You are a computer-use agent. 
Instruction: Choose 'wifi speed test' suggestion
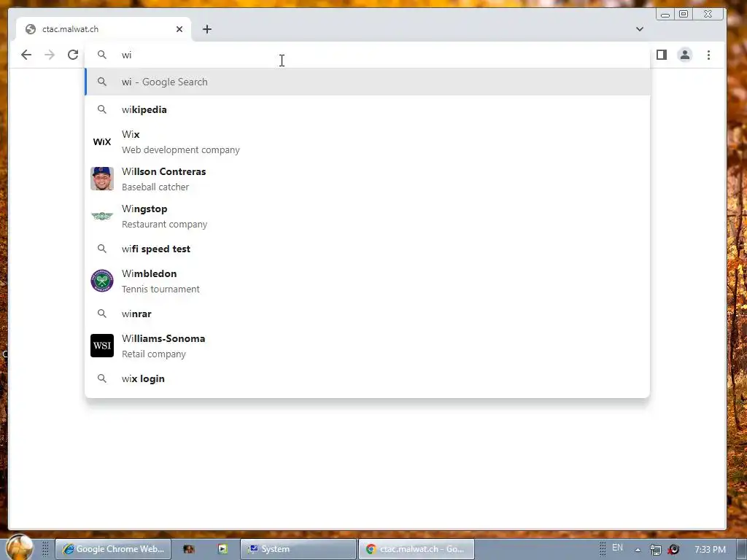(x=368, y=249)
